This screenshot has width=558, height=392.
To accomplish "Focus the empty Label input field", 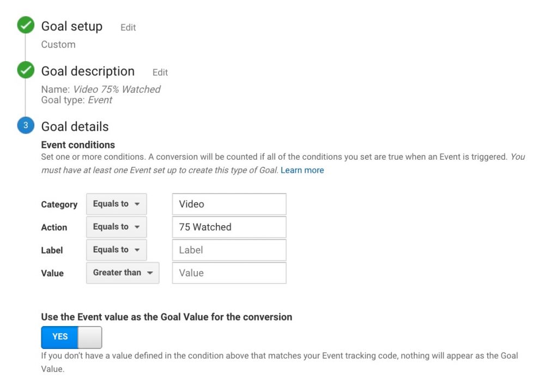I will [x=229, y=250].
